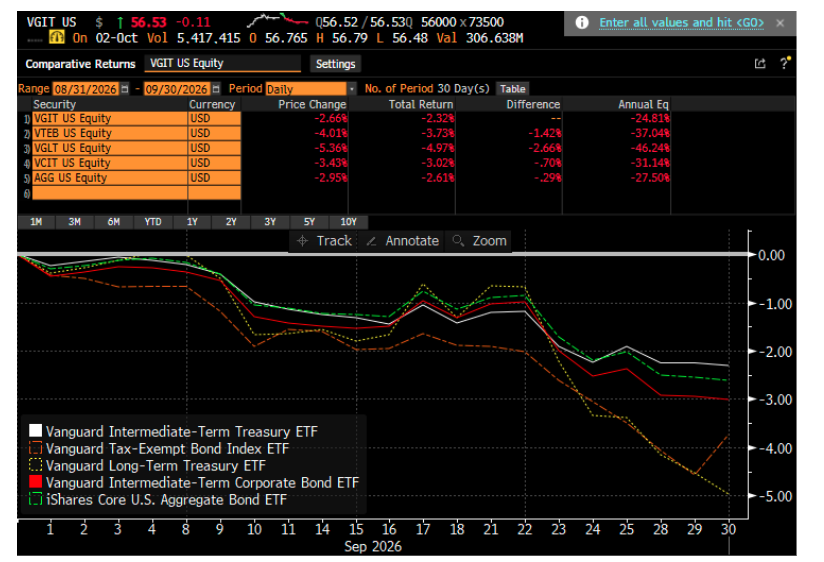Click the '22' date label on x-axis
This screenshot has width=824, height=562.
(524, 529)
